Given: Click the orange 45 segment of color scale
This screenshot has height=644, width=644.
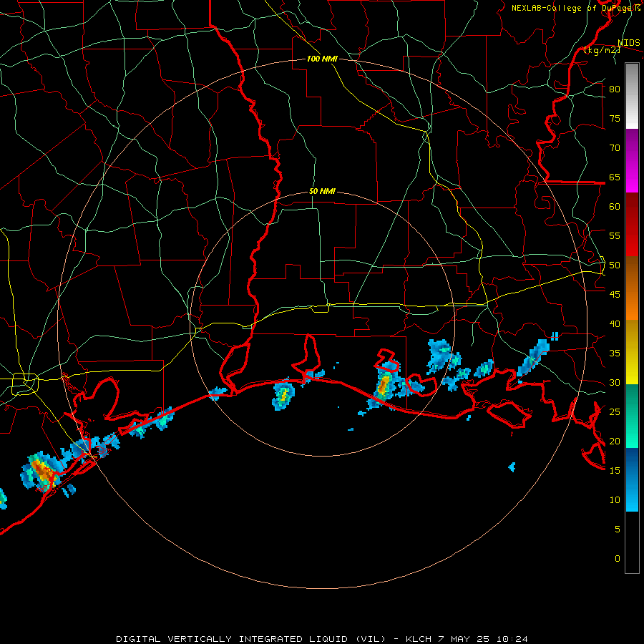Looking at the screenshot, I should point(632,303).
